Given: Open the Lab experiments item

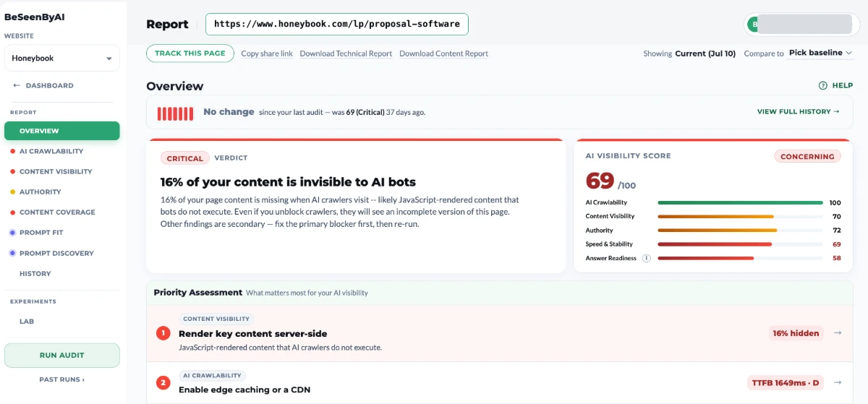Looking at the screenshot, I should point(27,321).
